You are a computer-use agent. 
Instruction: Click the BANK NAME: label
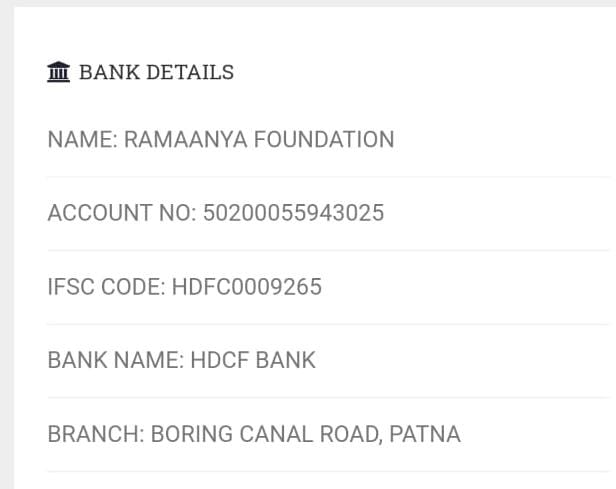(115, 361)
